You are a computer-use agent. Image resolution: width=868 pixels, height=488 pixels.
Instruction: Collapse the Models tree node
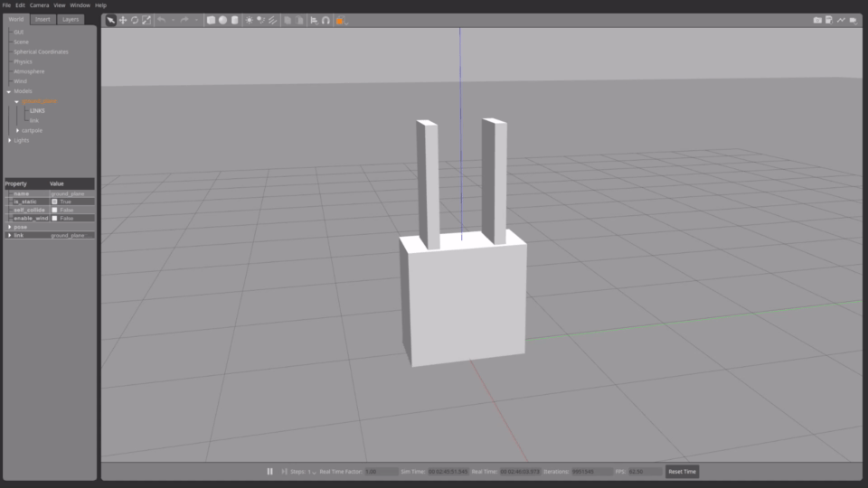(x=9, y=91)
